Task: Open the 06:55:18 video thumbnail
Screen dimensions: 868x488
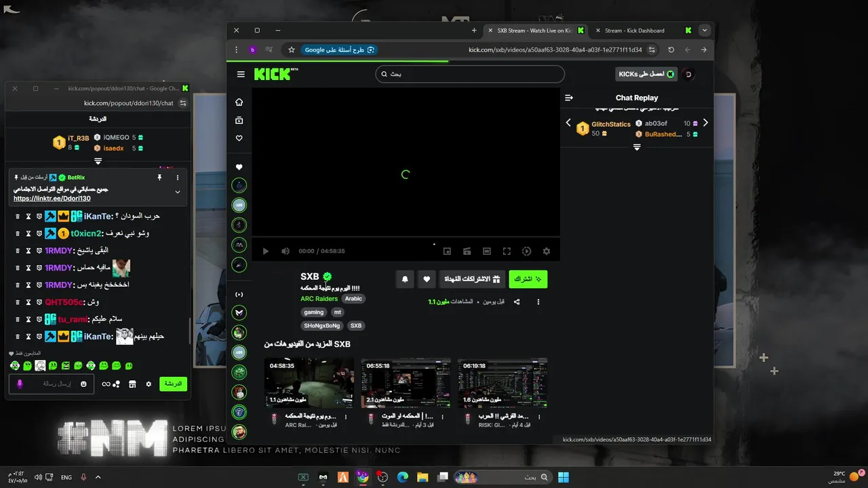Action: coord(406,383)
